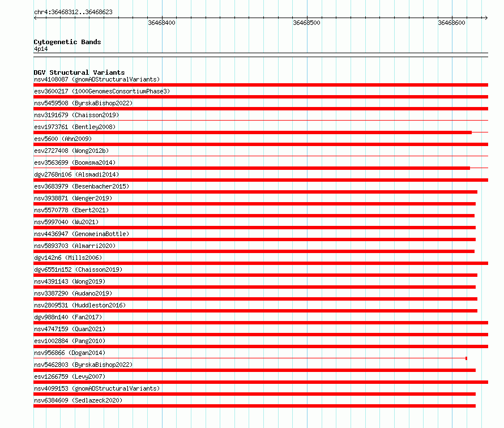The width and height of the screenshot is (504, 428).
Task: Click the red bar under esv1973761 Bentley2008
Action: (x=253, y=132)
